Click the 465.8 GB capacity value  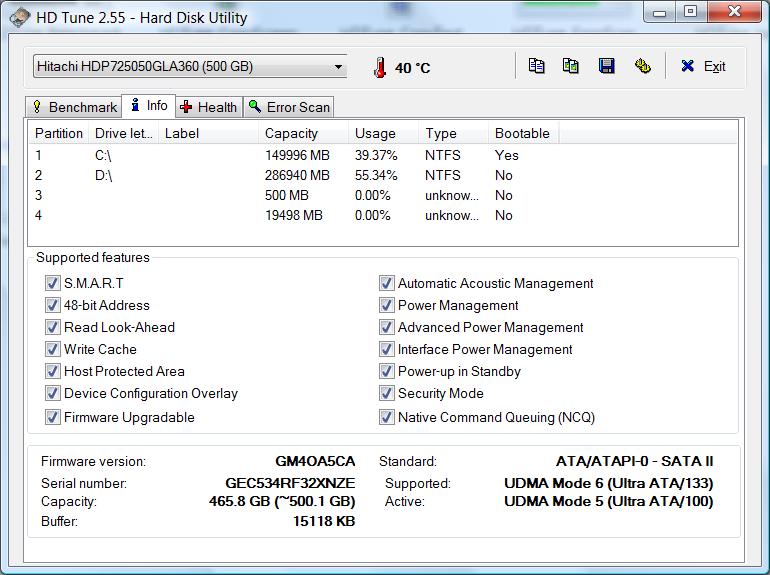pos(282,501)
